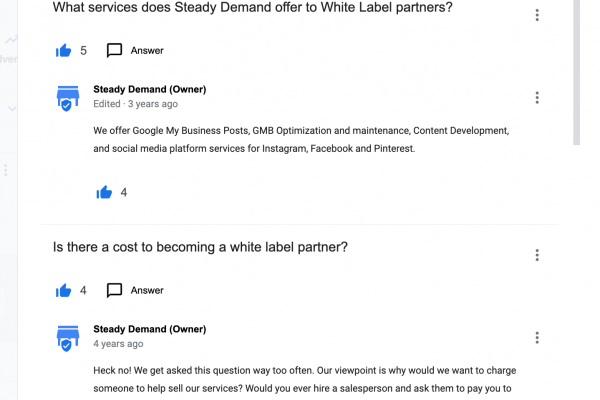
Task: Click the owner avatar on the services answer
Action: 68,97
